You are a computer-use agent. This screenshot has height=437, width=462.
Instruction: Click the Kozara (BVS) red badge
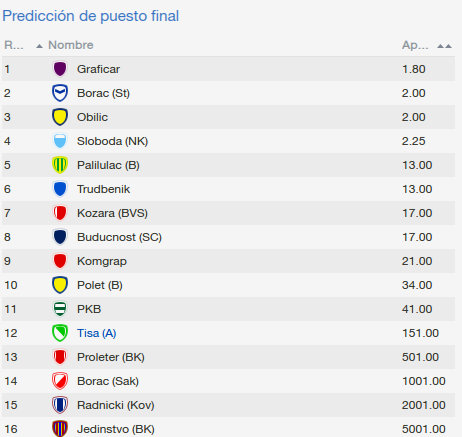[60, 213]
